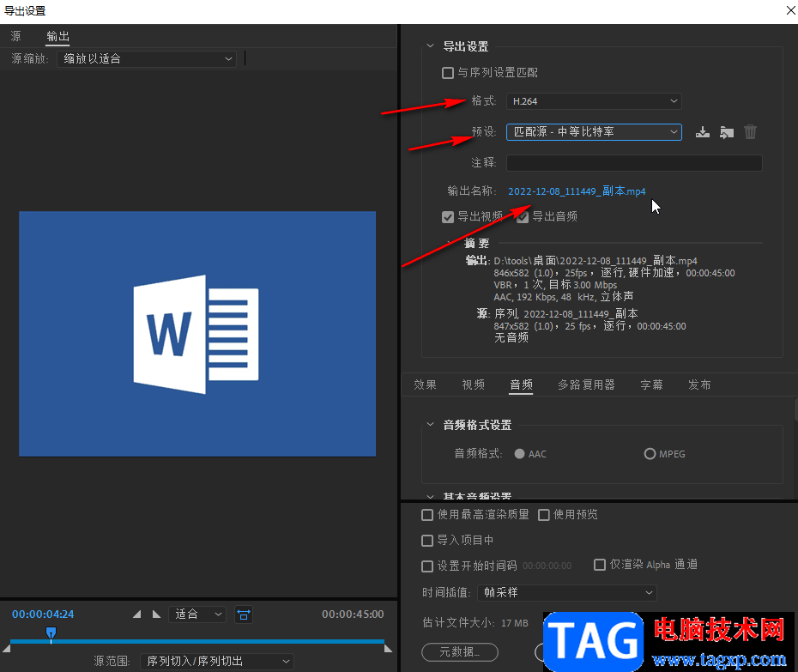Open the 字幕 tab

coord(651,384)
